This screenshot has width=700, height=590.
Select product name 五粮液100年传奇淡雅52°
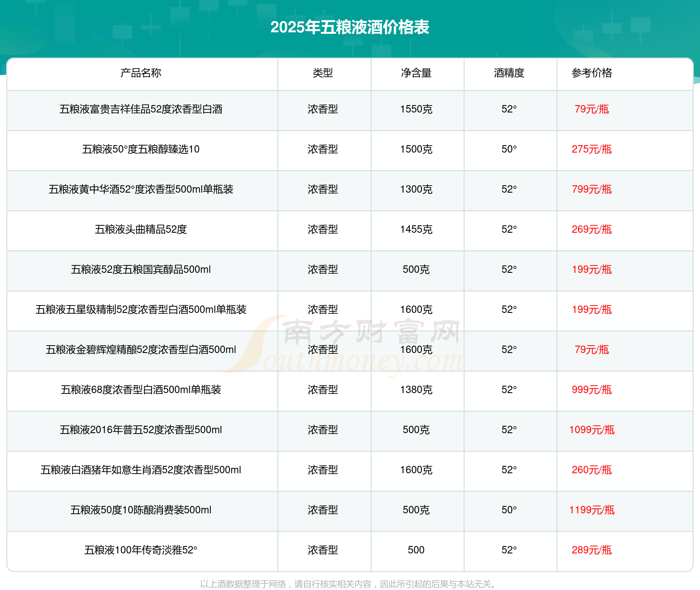(141, 550)
